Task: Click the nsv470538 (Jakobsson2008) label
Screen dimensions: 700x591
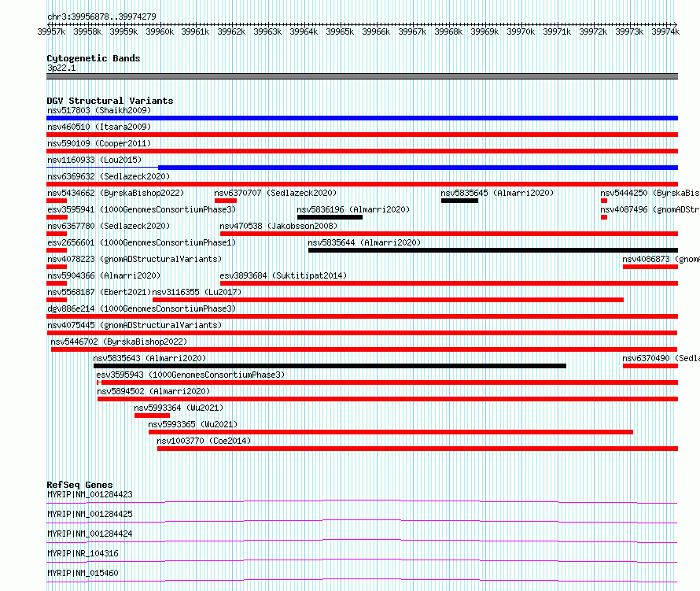Action: coord(278,226)
